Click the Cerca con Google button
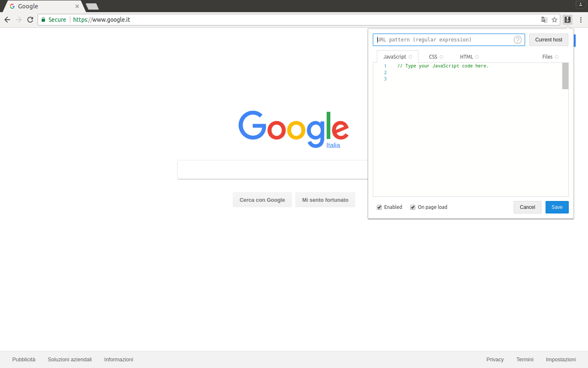The image size is (588, 368). pos(262,200)
